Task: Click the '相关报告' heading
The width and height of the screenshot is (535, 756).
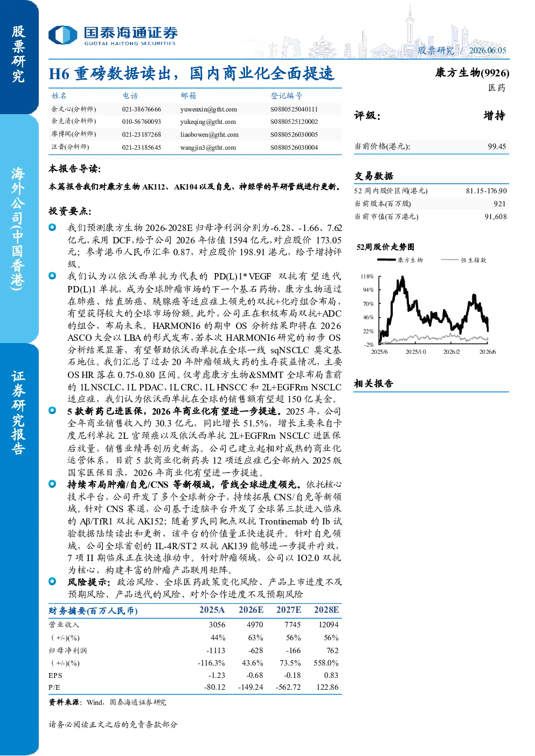Action: [373, 384]
